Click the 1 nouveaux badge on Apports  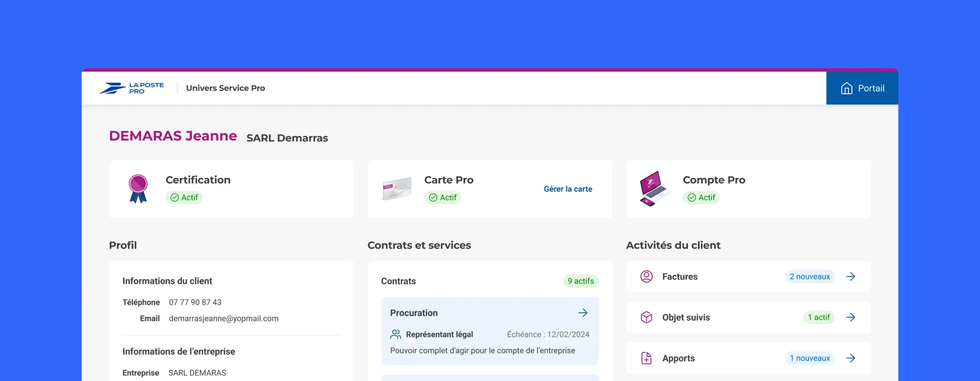coord(810,358)
